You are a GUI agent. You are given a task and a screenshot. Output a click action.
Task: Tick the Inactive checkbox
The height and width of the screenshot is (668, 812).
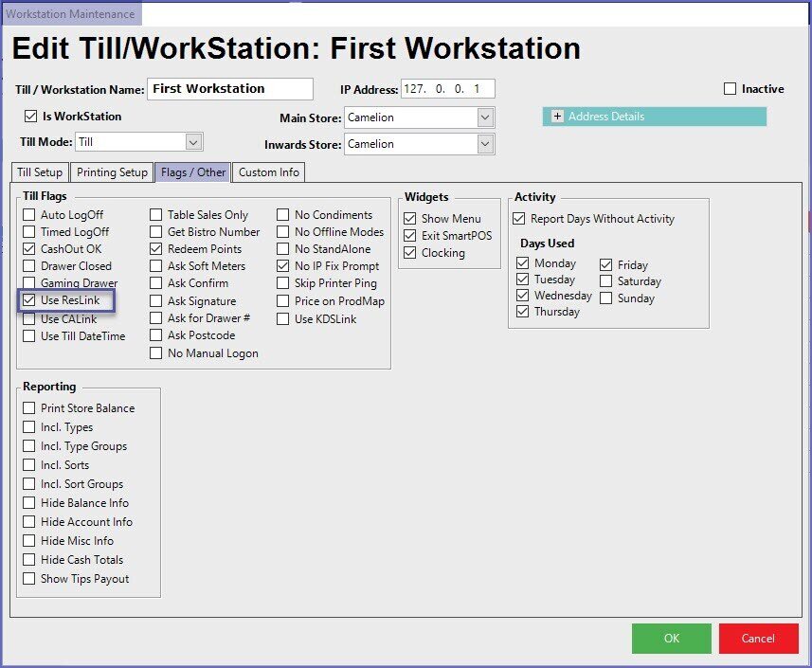[x=730, y=89]
